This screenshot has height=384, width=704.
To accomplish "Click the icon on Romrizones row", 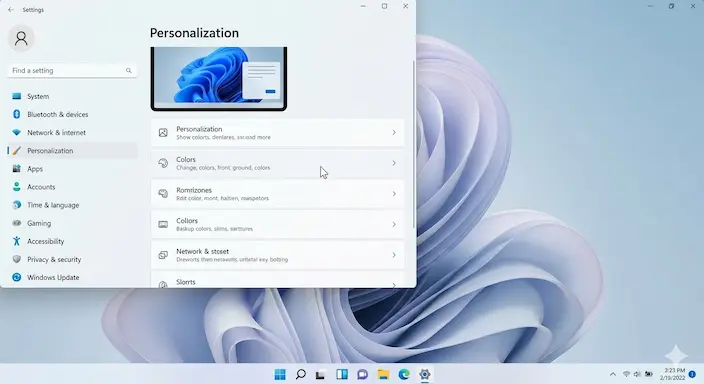I will click(163, 194).
